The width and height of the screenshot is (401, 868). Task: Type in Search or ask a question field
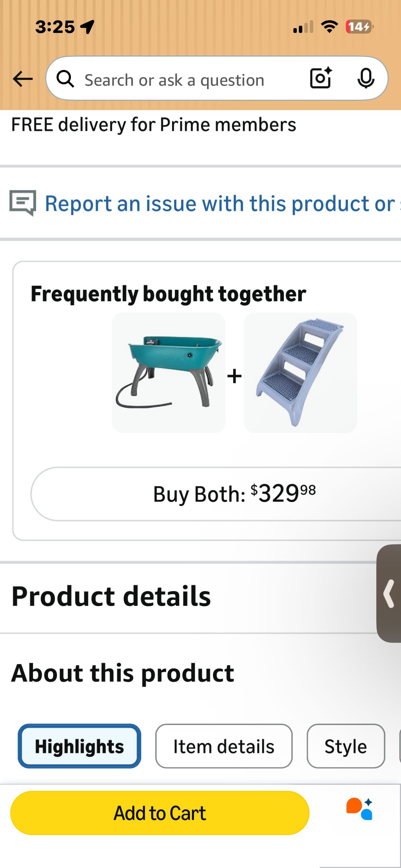[185, 80]
